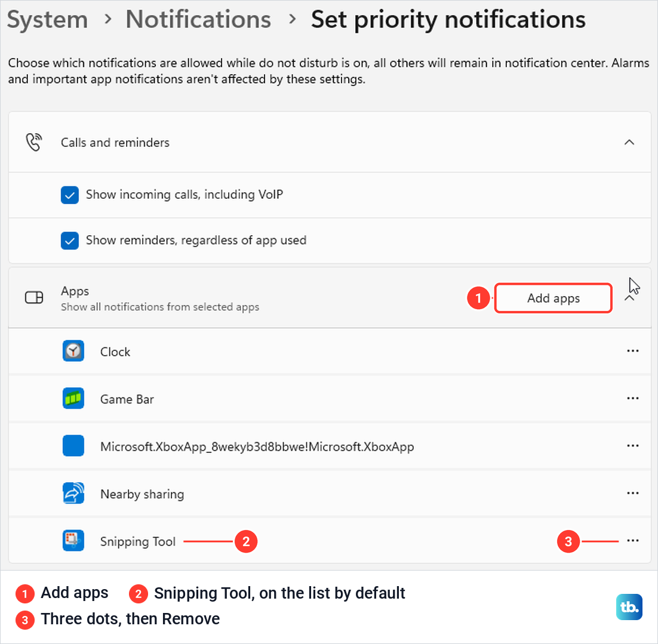This screenshot has height=644, width=658.
Task: Open three-dots menu for Snipping Tool
Action: [632, 541]
